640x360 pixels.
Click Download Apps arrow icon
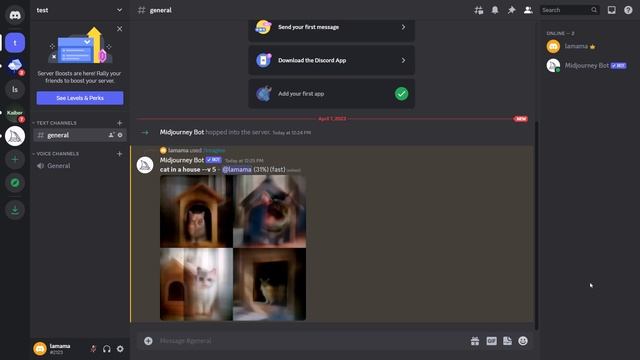click(15, 210)
